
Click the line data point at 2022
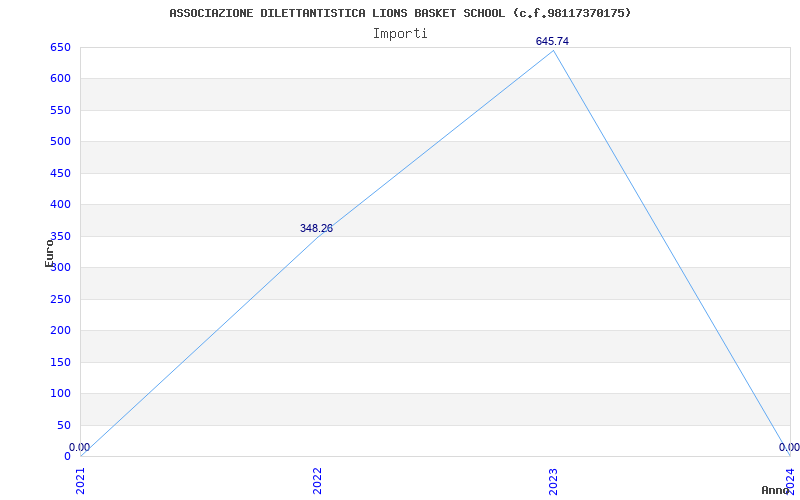coord(317,237)
